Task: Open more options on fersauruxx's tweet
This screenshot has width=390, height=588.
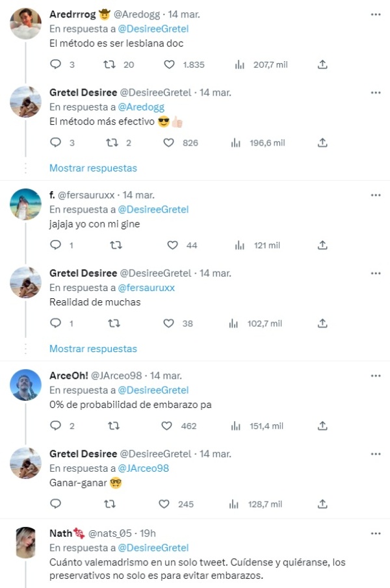Action: click(375, 195)
